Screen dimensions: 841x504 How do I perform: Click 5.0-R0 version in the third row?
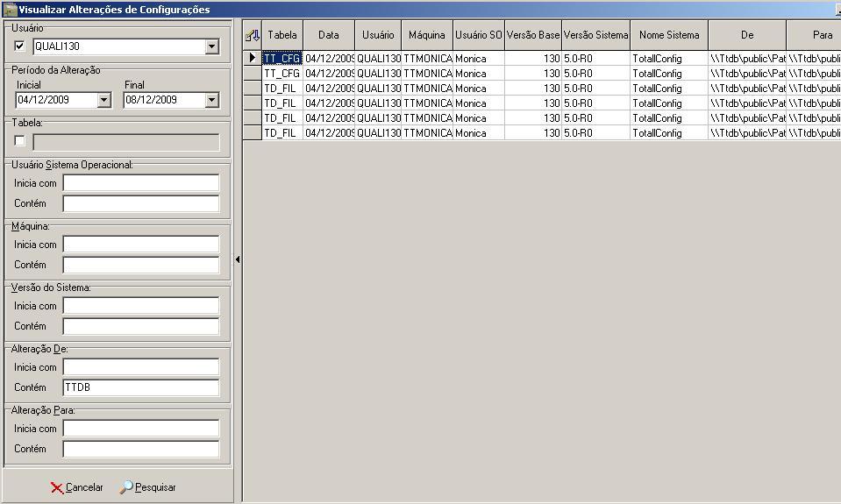click(595, 88)
